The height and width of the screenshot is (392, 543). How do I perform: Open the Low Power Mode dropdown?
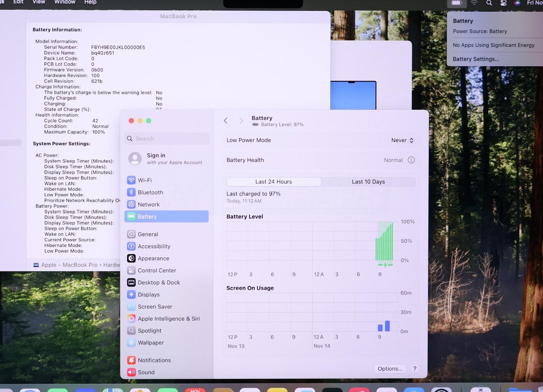(x=402, y=141)
